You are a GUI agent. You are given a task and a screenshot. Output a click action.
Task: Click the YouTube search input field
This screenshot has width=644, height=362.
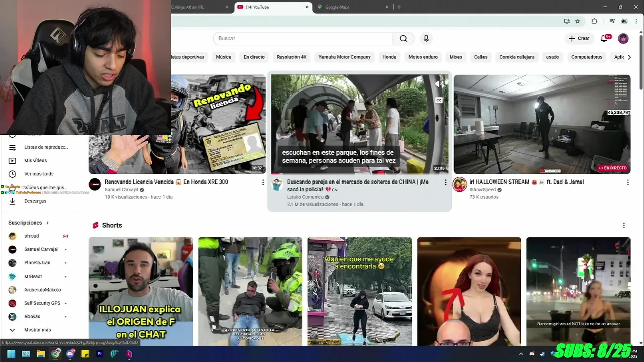click(303, 39)
